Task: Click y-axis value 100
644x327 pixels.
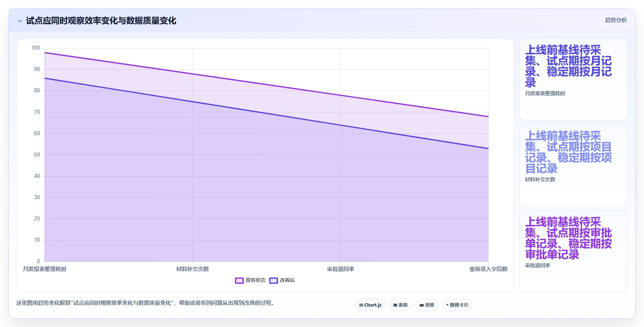Action: pos(35,48)
